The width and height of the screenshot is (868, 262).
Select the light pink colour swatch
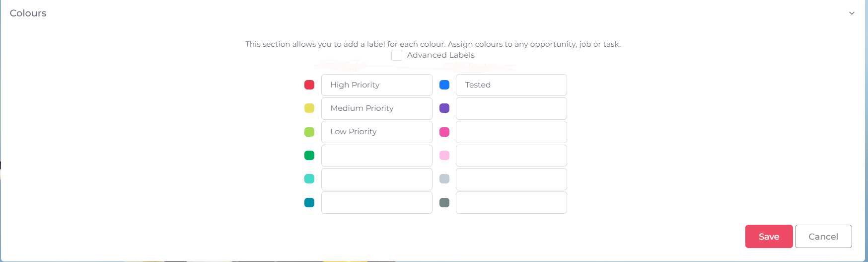(444, 156)
